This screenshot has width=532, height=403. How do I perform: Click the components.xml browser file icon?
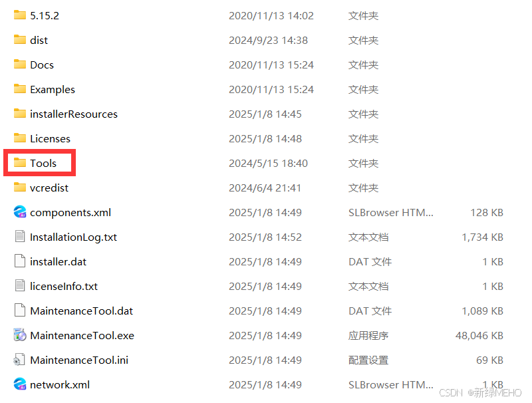(20, 211)
